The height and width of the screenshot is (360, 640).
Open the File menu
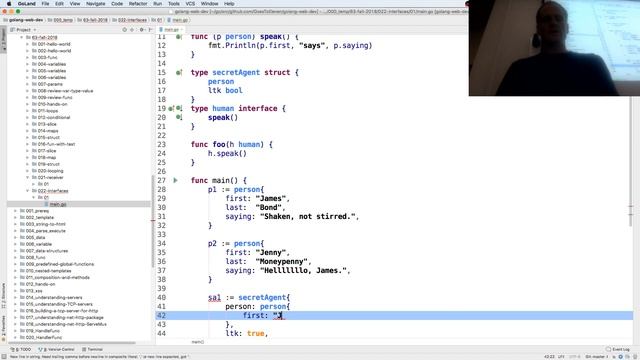click(45, 4)
